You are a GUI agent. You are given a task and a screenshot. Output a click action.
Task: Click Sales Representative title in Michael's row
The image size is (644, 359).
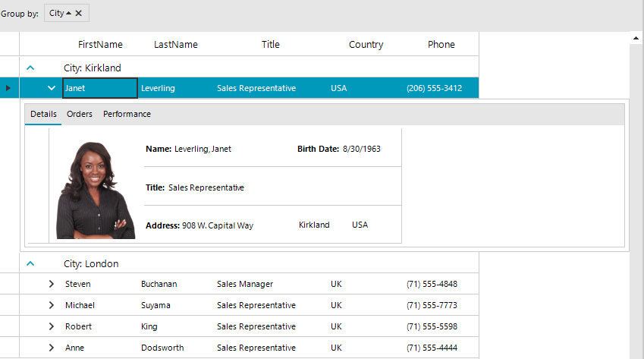click(271, 305)
